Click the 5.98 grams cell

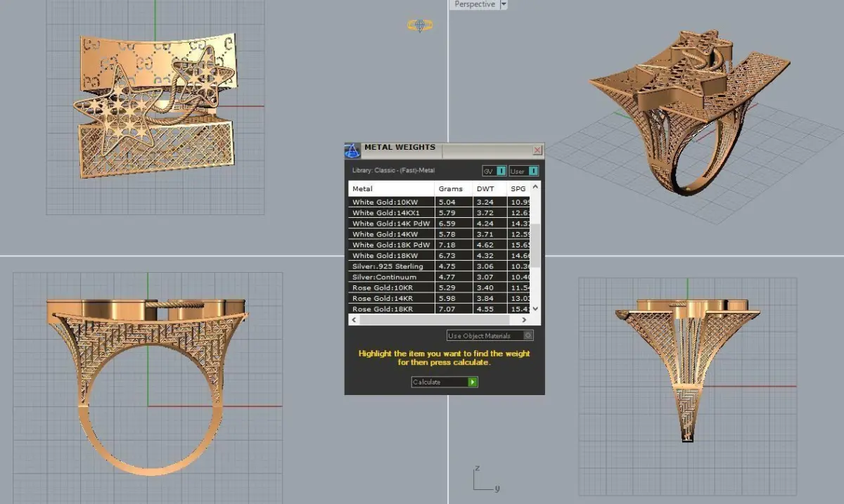(x=454, y=299)
